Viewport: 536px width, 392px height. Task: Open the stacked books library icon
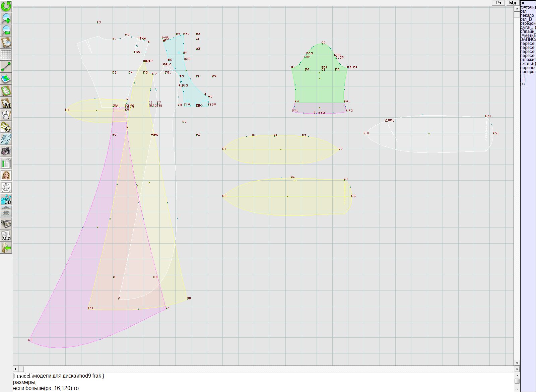point(6,223)
